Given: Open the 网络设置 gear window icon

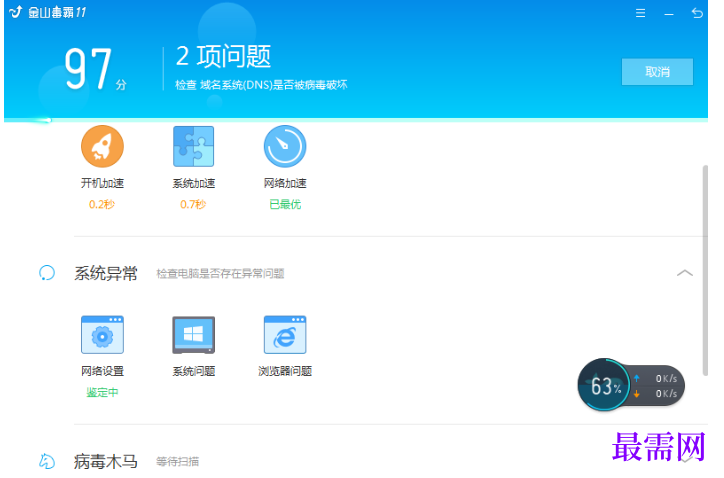Looking at the screenshot, I should click(102, 335).
